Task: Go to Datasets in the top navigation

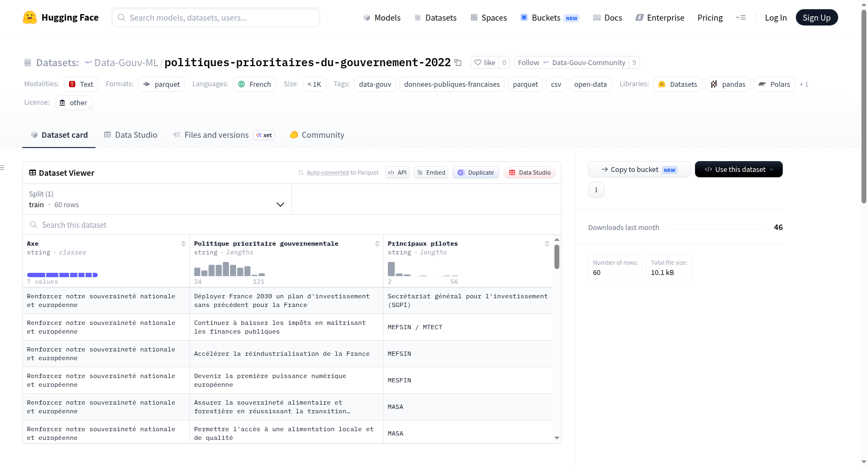Action: 435,17
